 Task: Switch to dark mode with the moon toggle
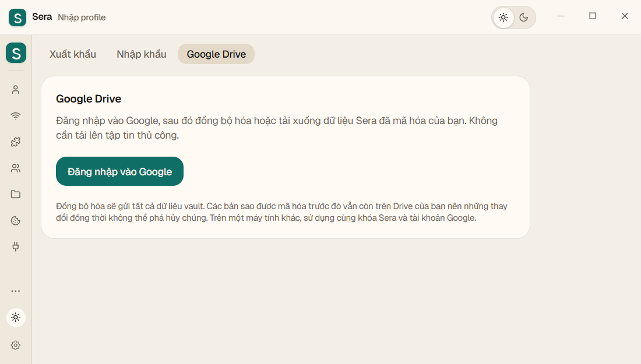[524, 17]
